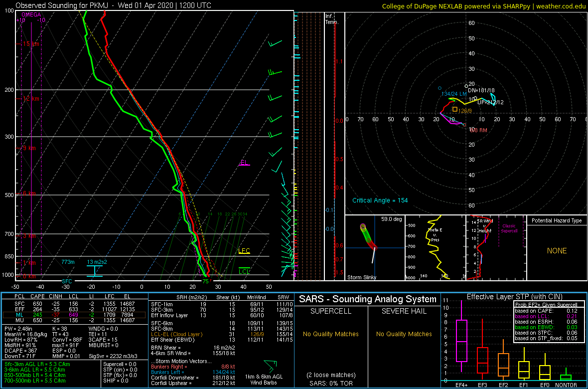
Task: Click the Bunkers Right = 8/8 kt line
Action: pos(193,366)
